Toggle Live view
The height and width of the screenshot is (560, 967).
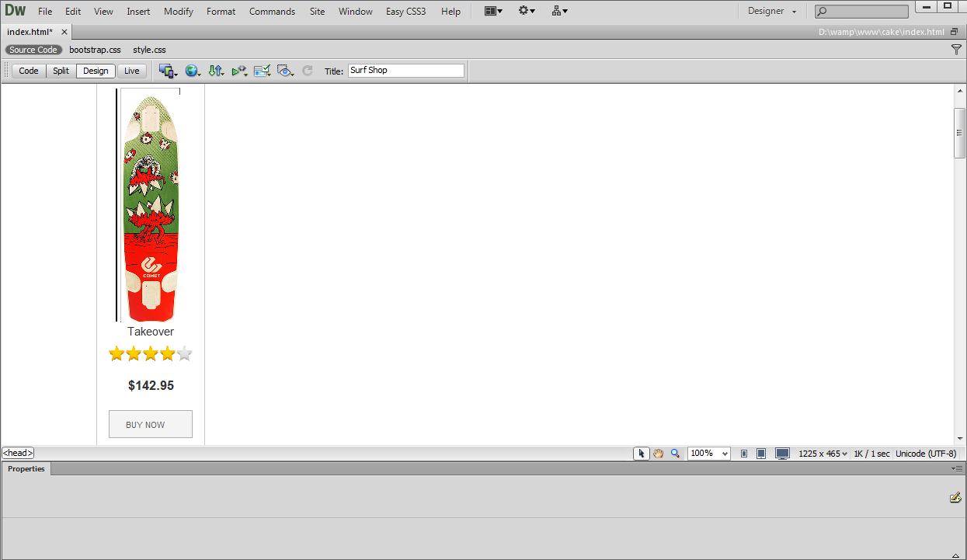point(132,71)
